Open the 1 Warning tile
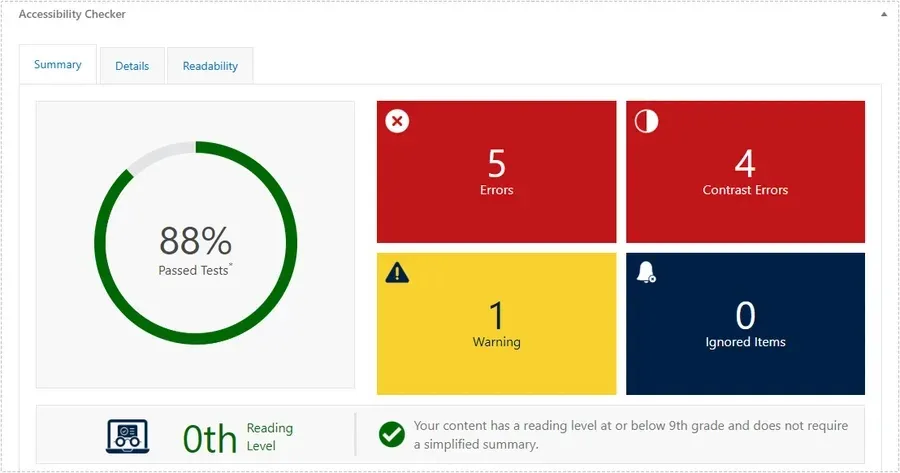Viewport: 900px width, 473px height. coord(496,324)
